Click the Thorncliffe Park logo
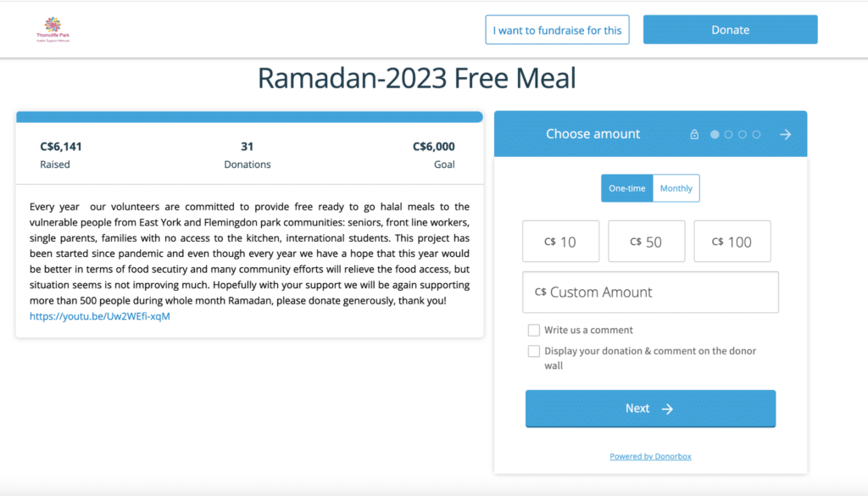This screenshot has height=496, width=868. coord(53,28)
